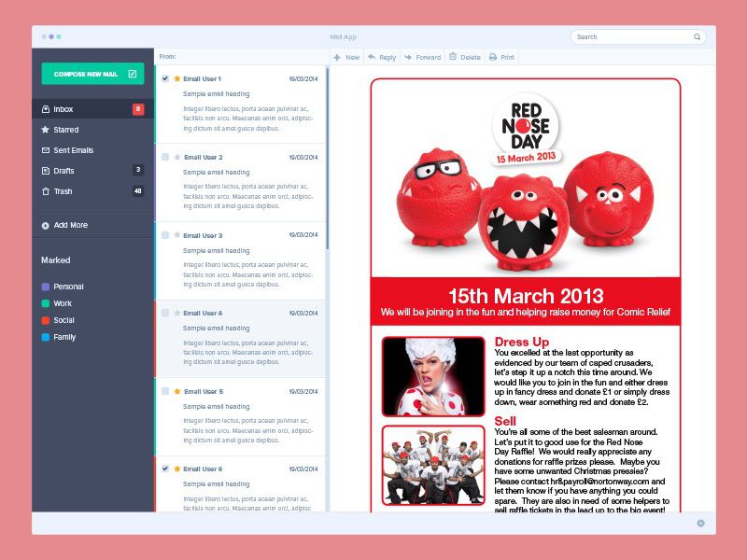Unstar the Email User 1 message

click(x=177, y=78)
